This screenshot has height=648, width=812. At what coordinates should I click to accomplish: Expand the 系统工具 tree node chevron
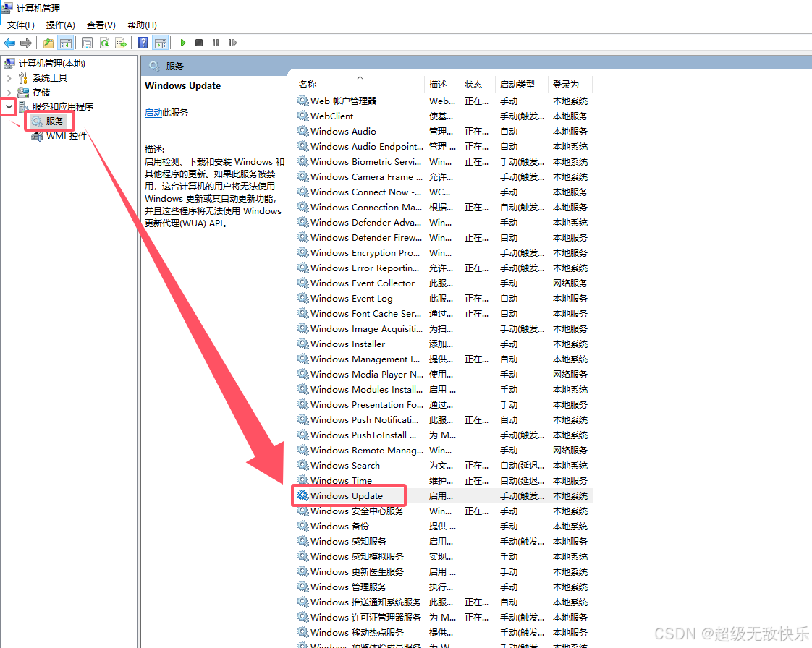(9, 78)
